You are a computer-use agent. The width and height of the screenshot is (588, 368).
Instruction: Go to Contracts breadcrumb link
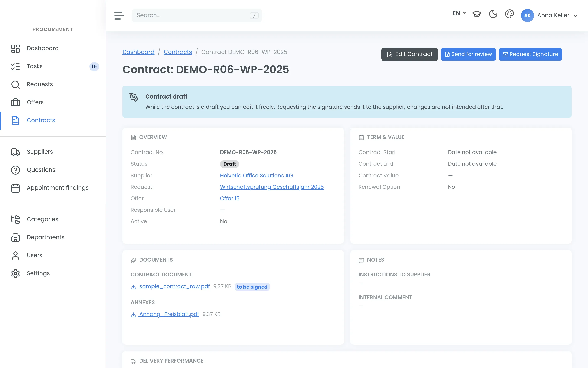(x=178, y=52)
